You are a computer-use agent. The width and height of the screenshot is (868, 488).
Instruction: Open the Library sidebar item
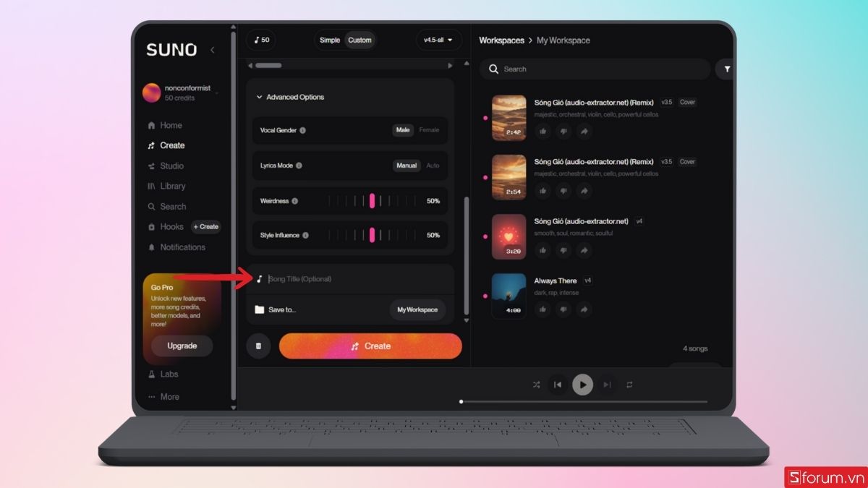[166, 186]
